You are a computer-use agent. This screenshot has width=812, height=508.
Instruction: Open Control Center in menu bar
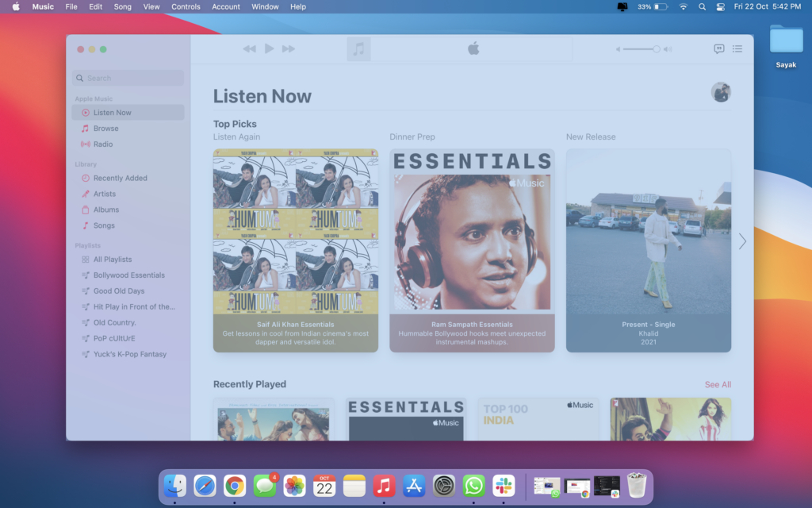tap(720, 6)
